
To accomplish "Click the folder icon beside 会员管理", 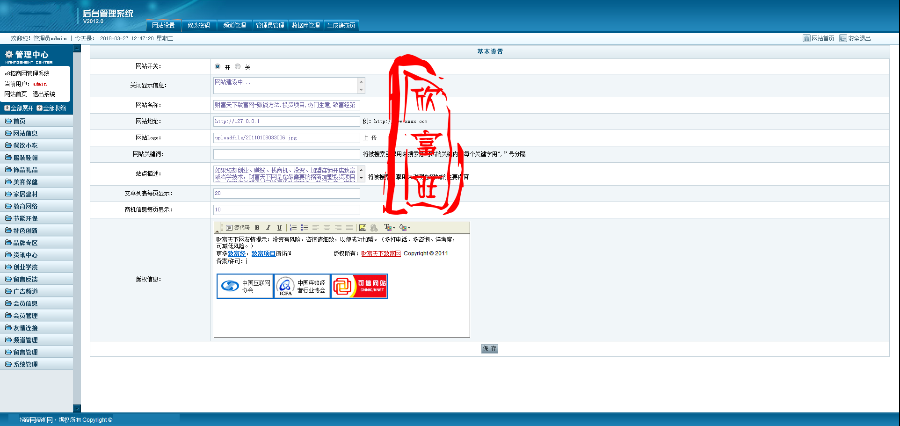I will 8,316.
